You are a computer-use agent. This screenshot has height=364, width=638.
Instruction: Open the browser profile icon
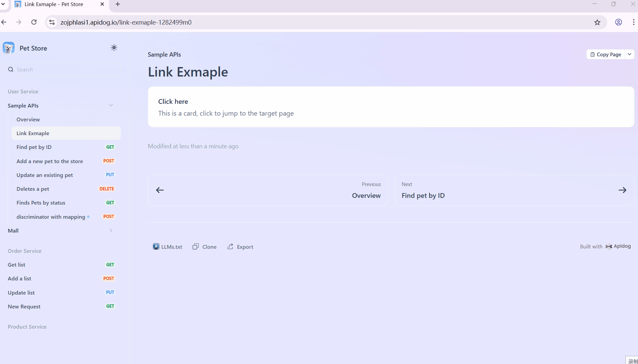tap(618, 22)
